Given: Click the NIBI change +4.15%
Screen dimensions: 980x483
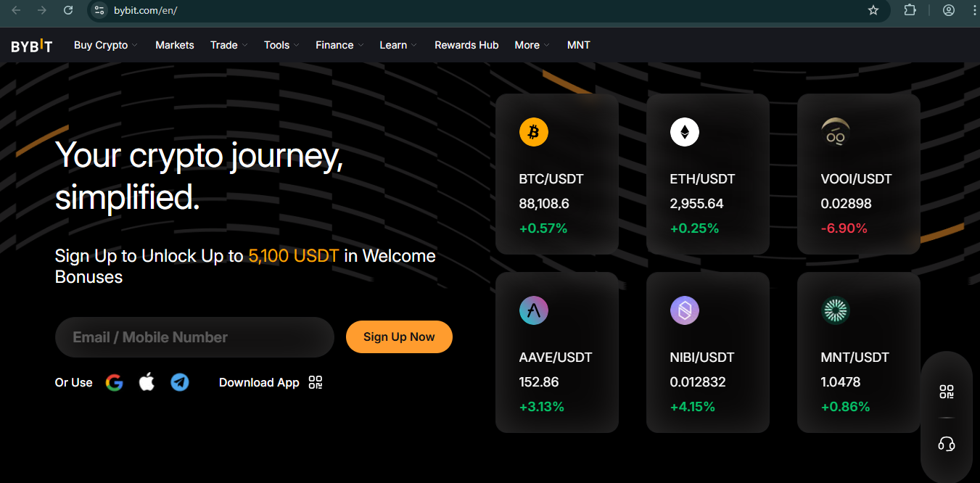Looking at the screenshot, I should click(x=693, y=407).
